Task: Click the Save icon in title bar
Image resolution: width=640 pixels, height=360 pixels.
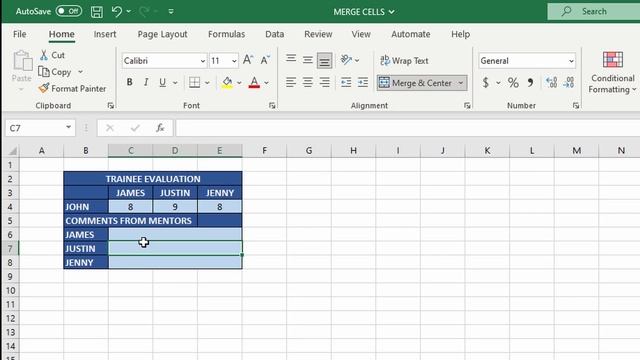Action: click(x=97, y=11)
